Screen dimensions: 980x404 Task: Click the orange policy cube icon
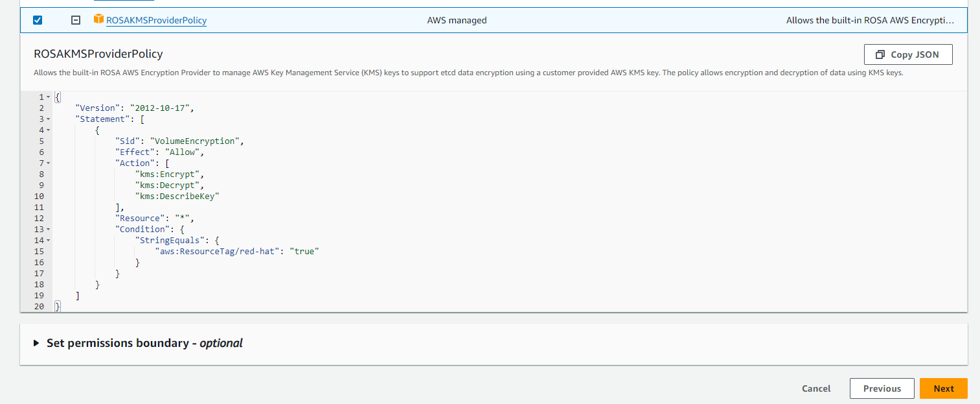98,19
